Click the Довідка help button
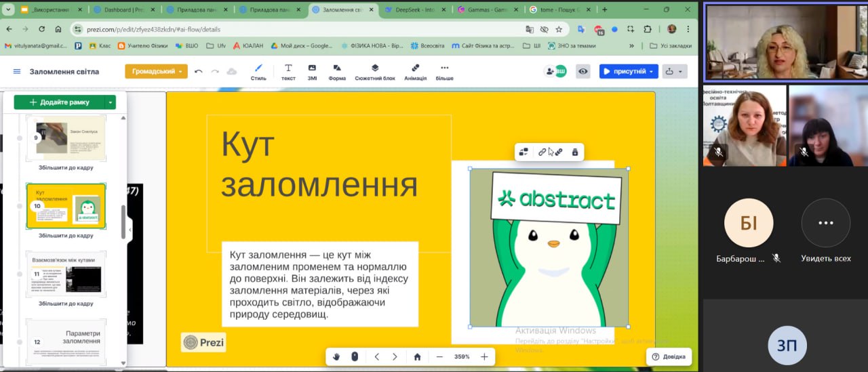Viewport: 868px width, 372px height. [669, 356]
